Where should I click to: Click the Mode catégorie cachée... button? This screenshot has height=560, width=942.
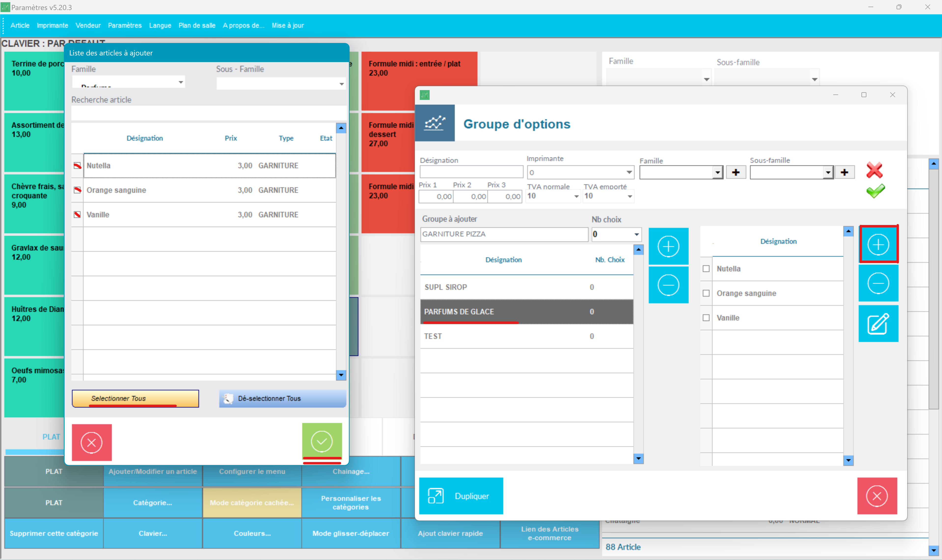(x=252, y=503)
